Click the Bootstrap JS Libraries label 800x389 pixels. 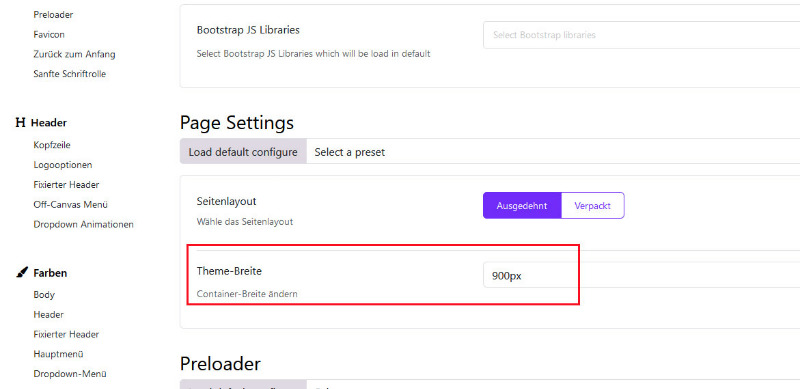[248, 30]
